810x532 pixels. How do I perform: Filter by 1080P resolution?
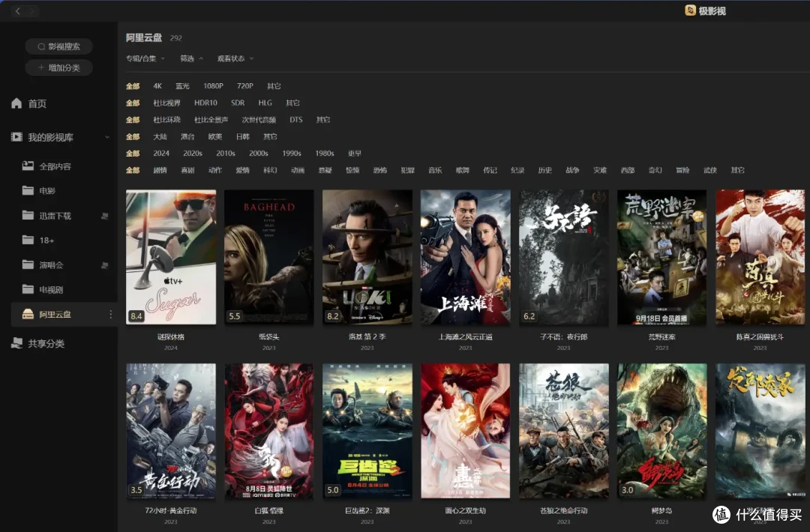pyautogui.click(x=213, y=86)
